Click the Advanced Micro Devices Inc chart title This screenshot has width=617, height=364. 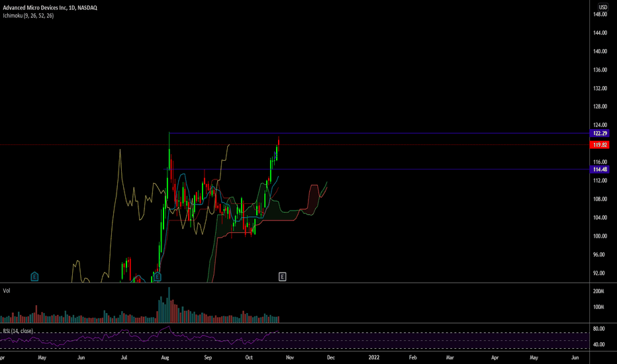[x=50, y=7]
